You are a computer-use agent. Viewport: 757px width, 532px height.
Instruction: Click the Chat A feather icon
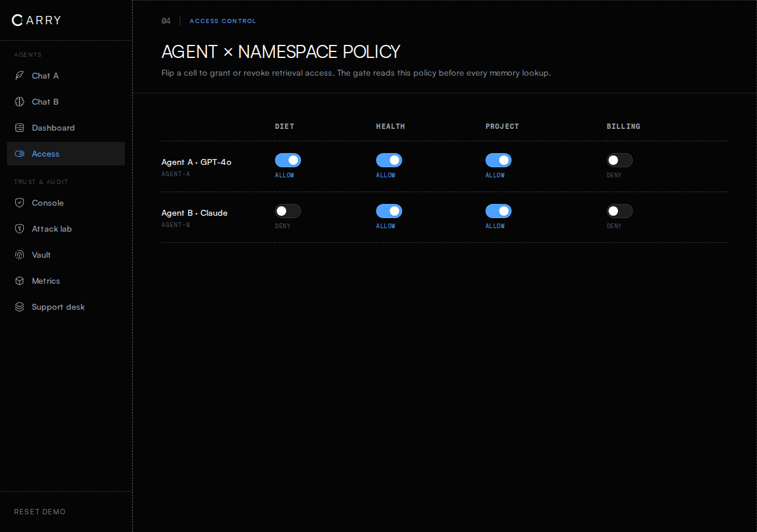pos(20,76)
